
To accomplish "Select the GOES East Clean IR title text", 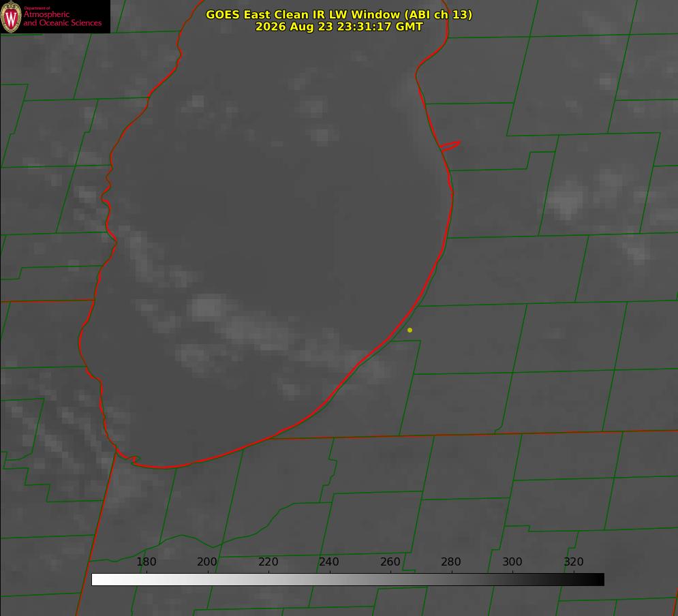I will pos(339,14).
